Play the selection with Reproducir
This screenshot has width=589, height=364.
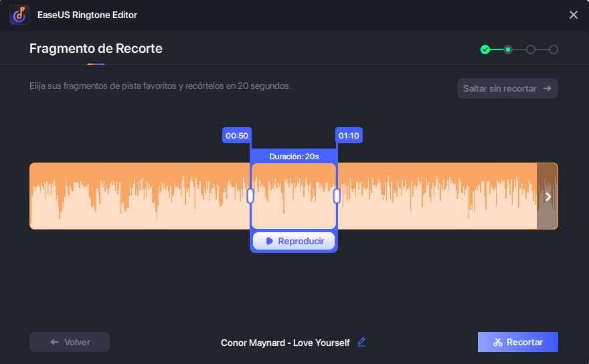point(294,241)
